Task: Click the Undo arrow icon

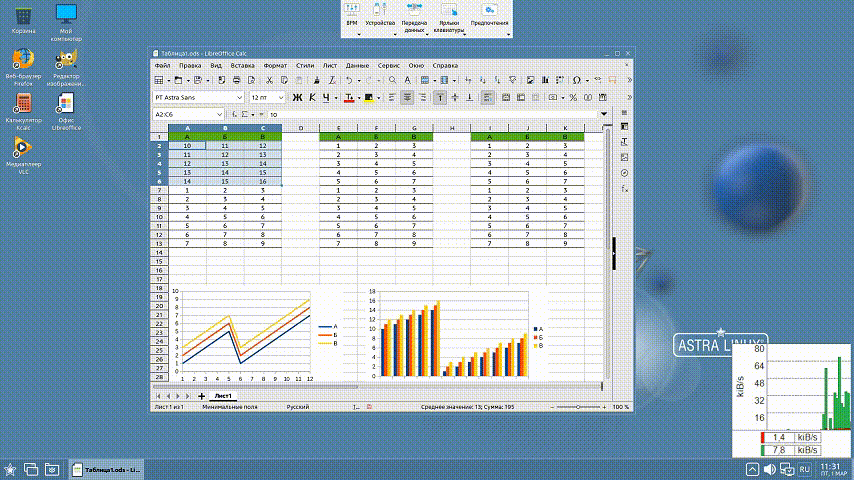Action: tap(348, 79)
